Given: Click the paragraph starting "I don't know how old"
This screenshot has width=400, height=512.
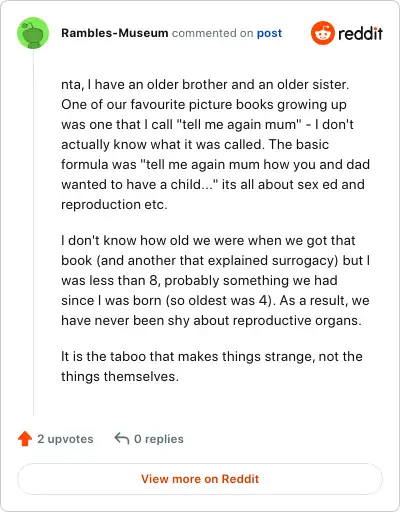Looking at the screenshot, I should [215, 280].
